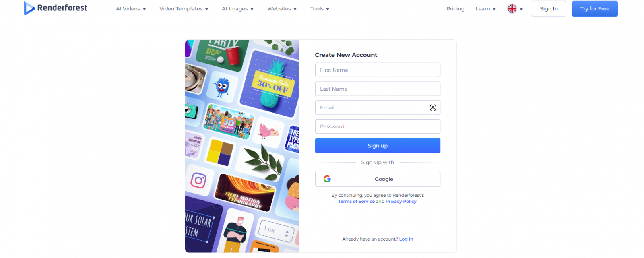Click the blue Sign up button
This screenshot has height=258, width=644.
pos(378,146)
